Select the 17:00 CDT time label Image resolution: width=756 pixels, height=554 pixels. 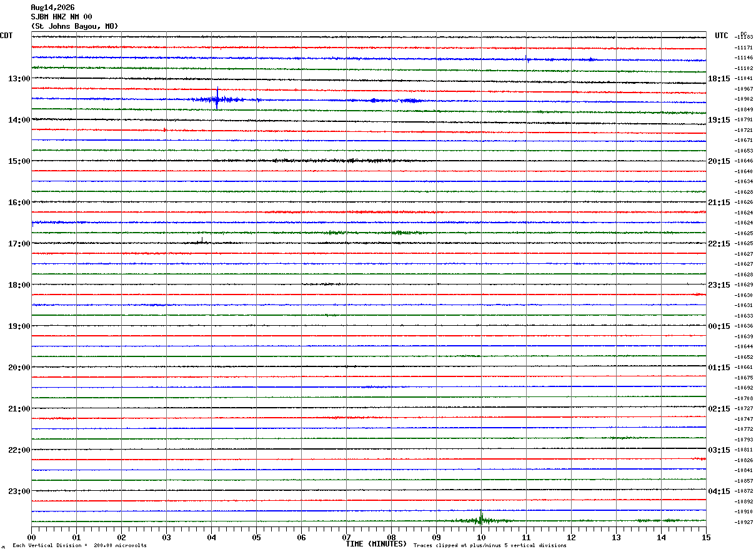pyautogui.click(x=19, y=244)
